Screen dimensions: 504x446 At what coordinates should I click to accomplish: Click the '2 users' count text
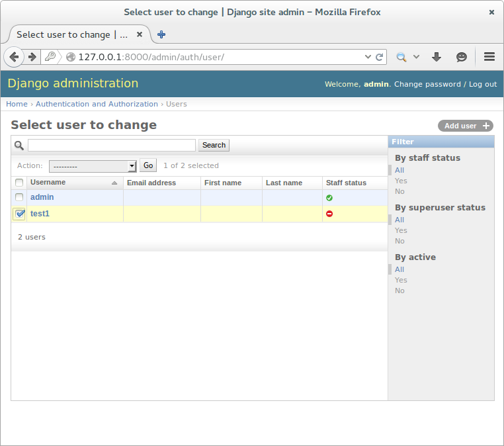[x=32, y=237]
